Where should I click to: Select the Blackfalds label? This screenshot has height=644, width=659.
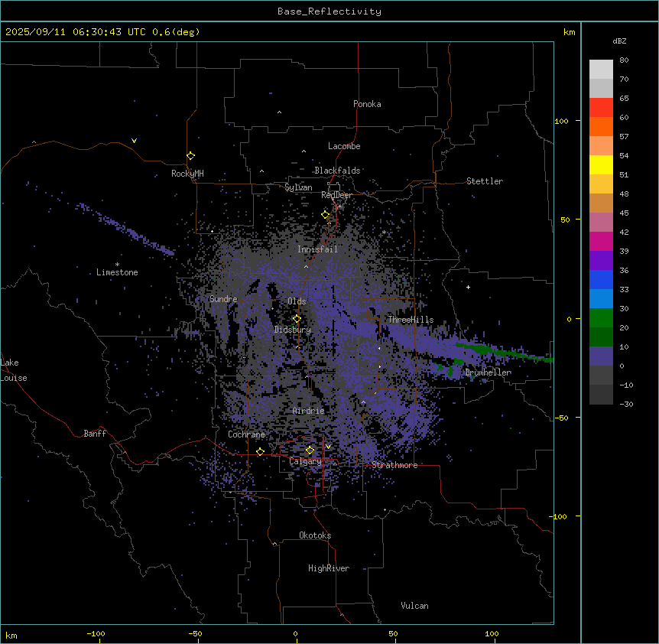coord(337,171)
